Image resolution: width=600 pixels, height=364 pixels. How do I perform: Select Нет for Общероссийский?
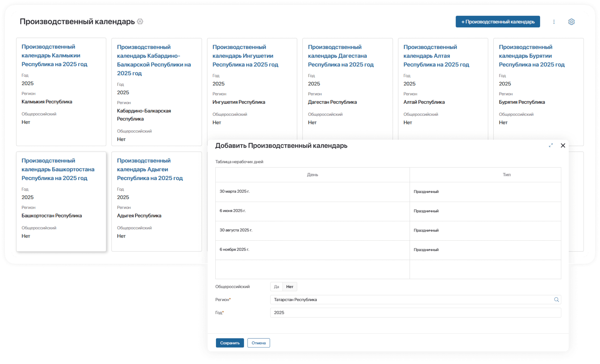(x=289, y=287)
